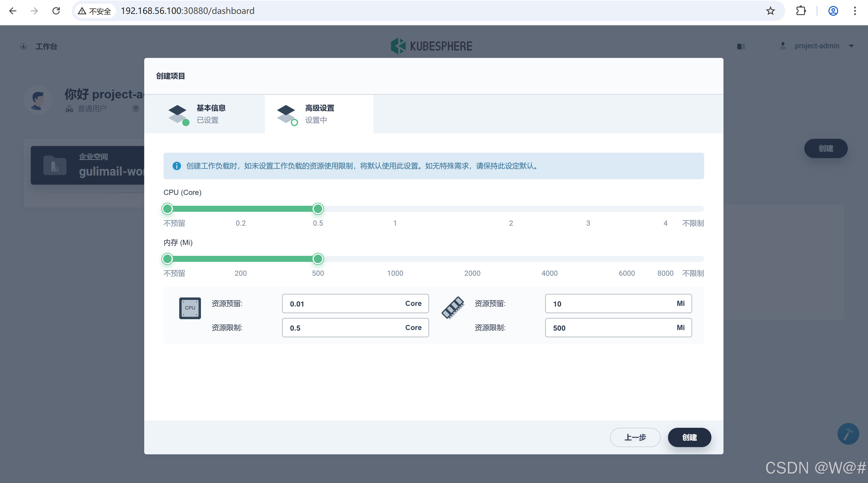The width and height of the screenshot is (868, 483).
Task: Bookmark this page with the star
Action: [770, 11]
